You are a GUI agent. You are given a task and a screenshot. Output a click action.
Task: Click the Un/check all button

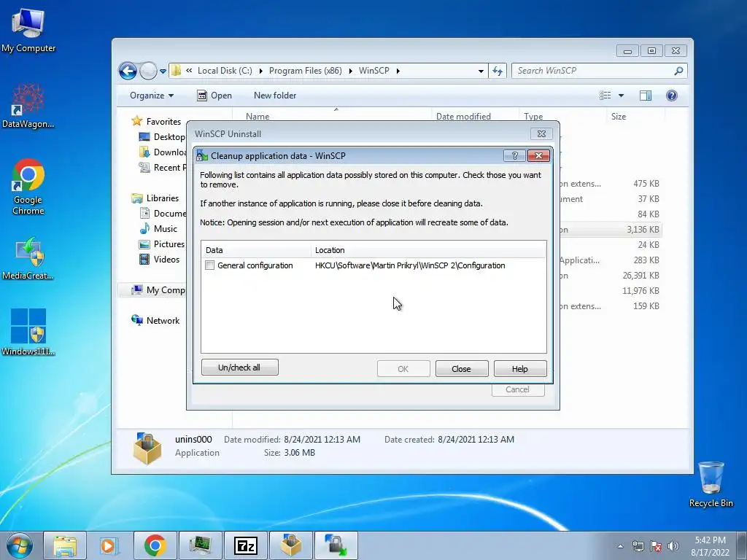[239, 367]
